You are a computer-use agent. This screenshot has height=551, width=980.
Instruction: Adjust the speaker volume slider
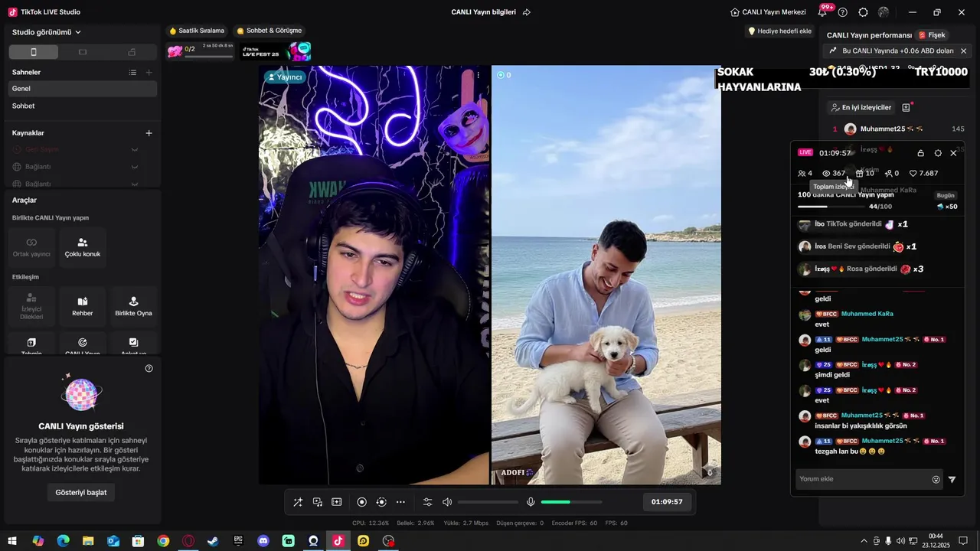click(488, 502)
